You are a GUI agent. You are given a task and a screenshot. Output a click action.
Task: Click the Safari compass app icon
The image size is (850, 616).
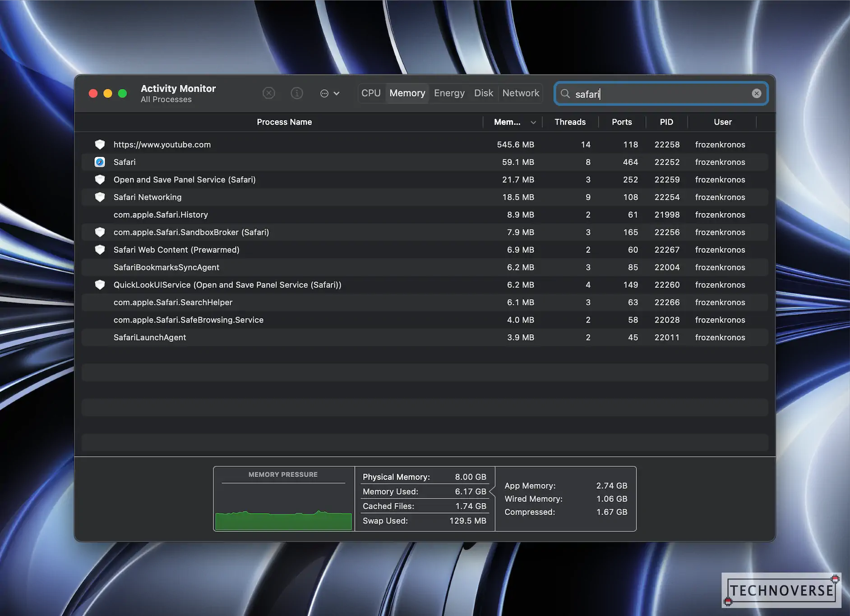click(x=100, y=162)
